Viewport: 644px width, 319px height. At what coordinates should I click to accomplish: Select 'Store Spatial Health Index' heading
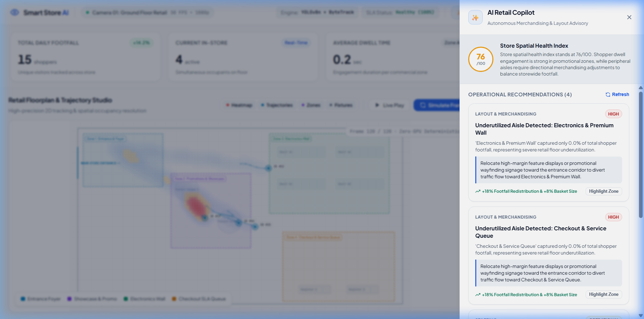(x=534, y=46)
